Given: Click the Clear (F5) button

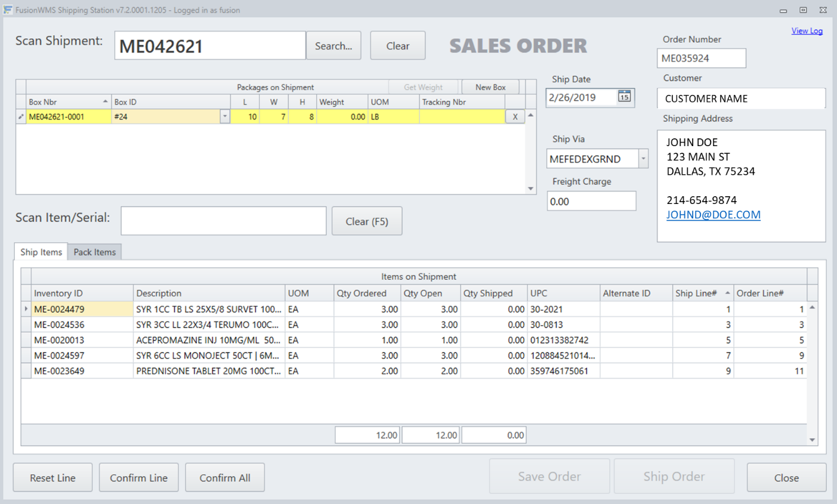Looking at the screenshot, I should (x=367, y=221).
